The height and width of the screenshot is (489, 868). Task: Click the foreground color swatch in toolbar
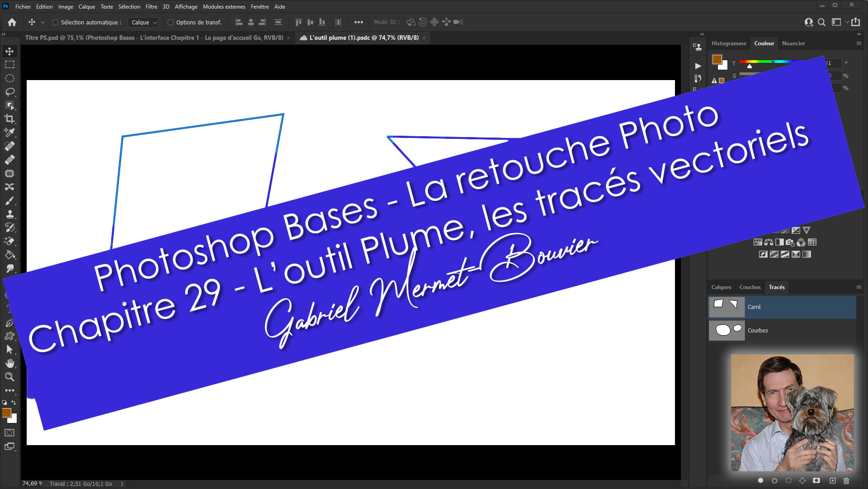tap(6, 413)
